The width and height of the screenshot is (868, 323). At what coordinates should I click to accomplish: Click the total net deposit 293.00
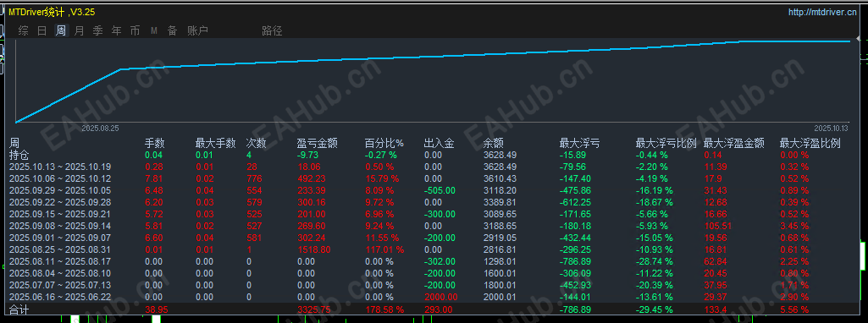(439, 309)
